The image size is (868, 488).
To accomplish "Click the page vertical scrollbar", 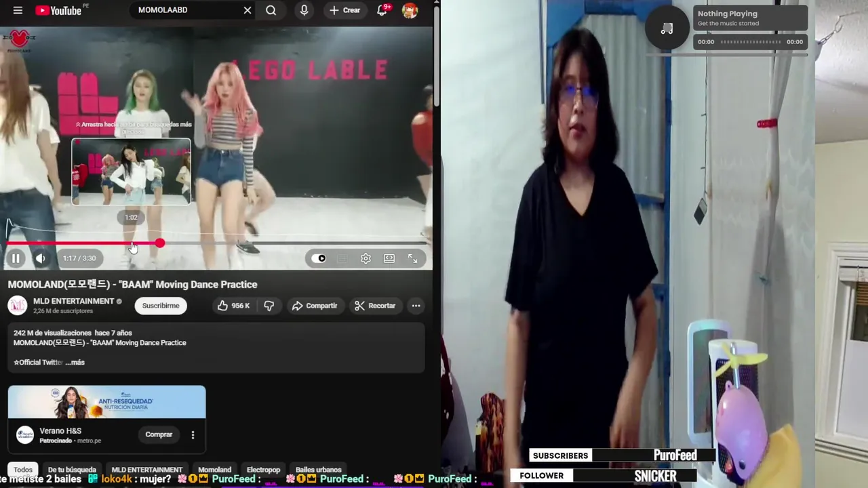I will [x=437, y=58].
